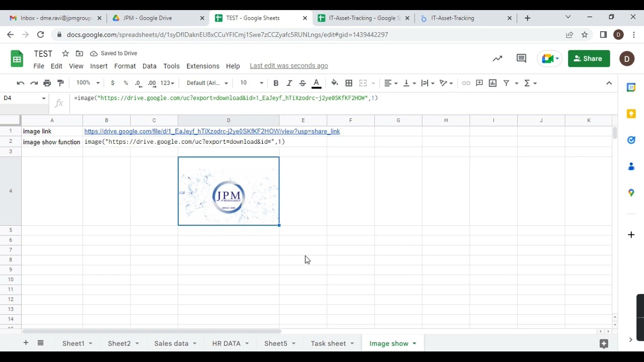Open Google Tasks side panel
The image size is (644, 362).
[631, 140]
